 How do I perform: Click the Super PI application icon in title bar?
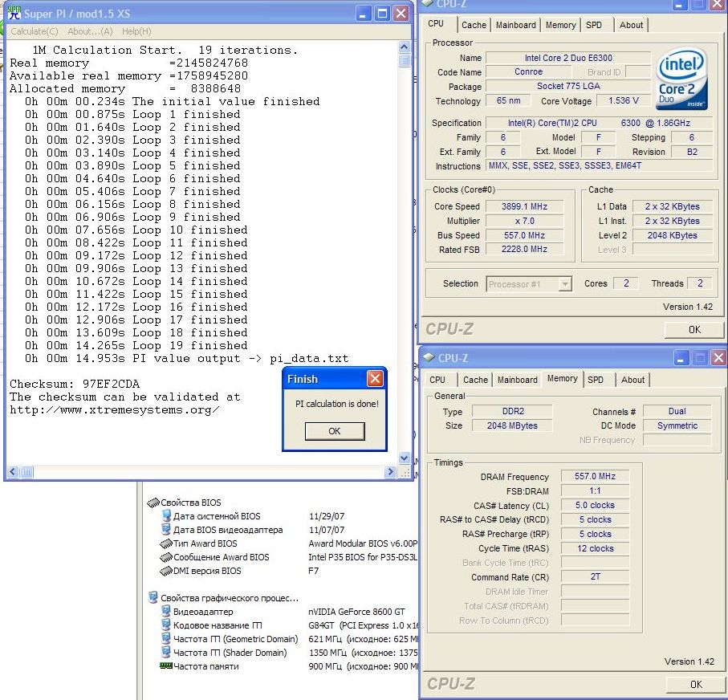(x=14, y=13)
